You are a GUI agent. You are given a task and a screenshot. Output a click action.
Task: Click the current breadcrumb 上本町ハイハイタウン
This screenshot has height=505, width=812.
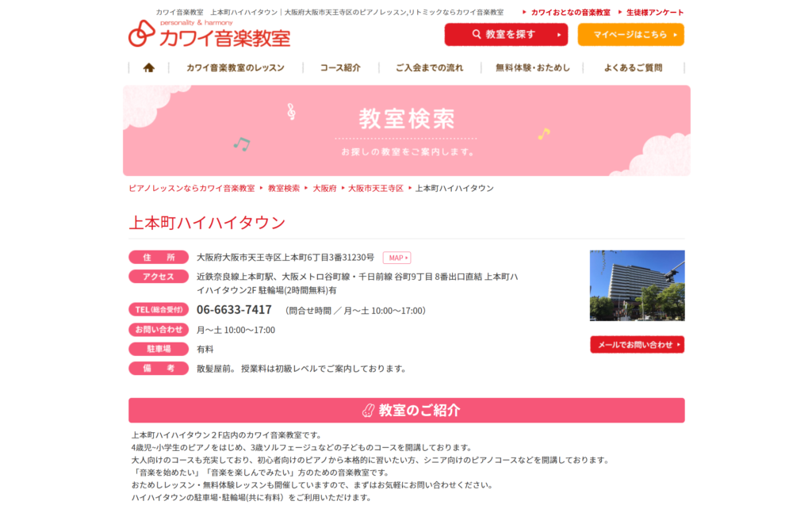point(454,189)
